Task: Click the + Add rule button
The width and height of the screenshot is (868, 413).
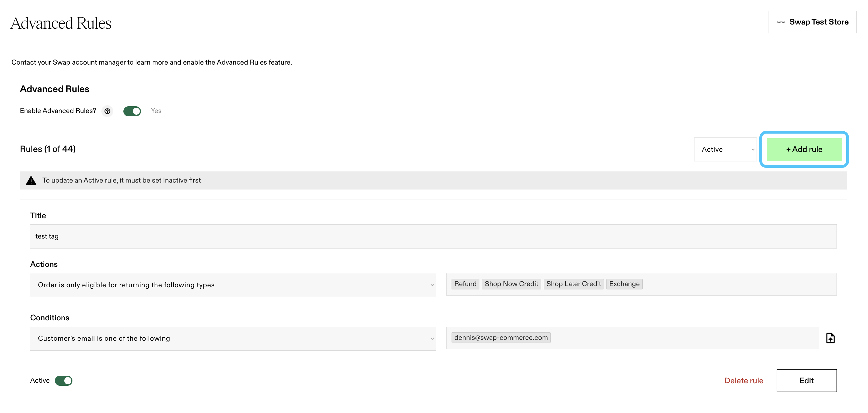Action: coord(804,149)
